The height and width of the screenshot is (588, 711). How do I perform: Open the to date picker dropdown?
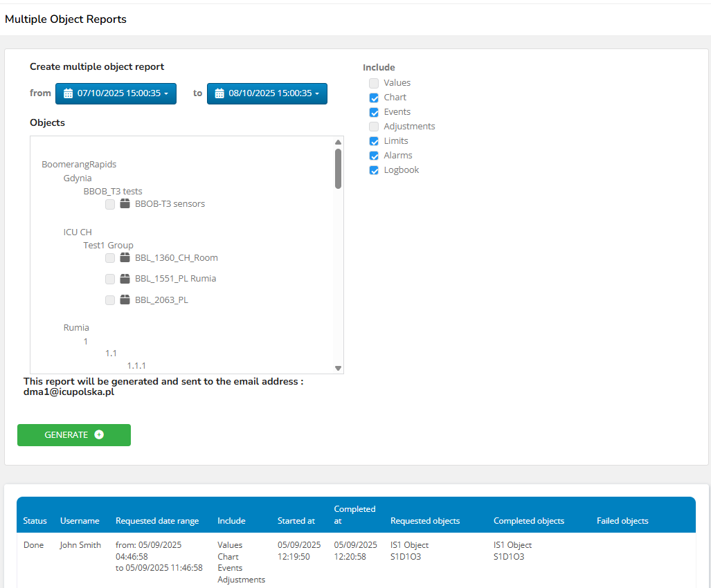tap(267, 93)
